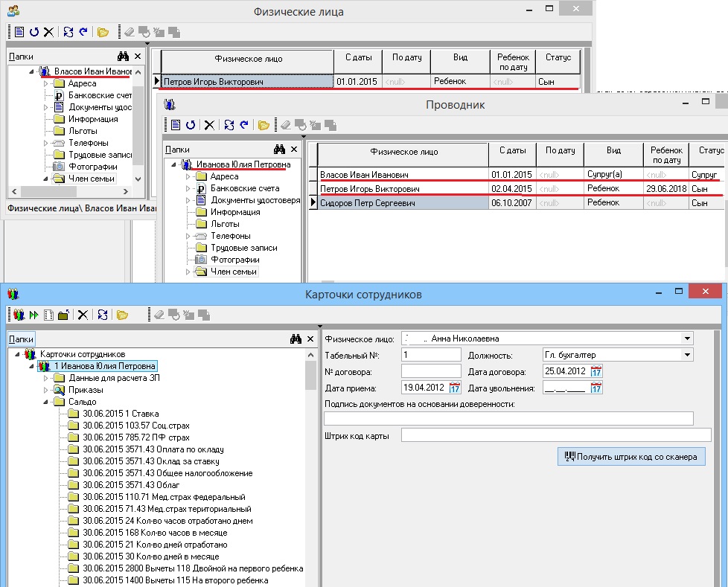Click the circular reload arrow in Проводник toolbar
Image resolution: width=728 pixels, height=587 pixels.
click(x=191, y=125)
